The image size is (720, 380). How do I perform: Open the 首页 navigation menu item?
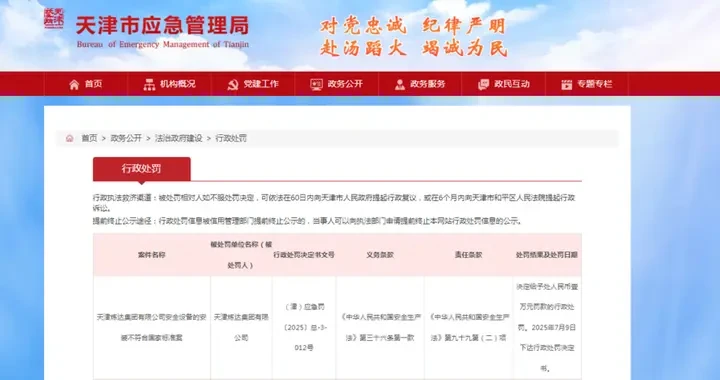pos(85,84)
